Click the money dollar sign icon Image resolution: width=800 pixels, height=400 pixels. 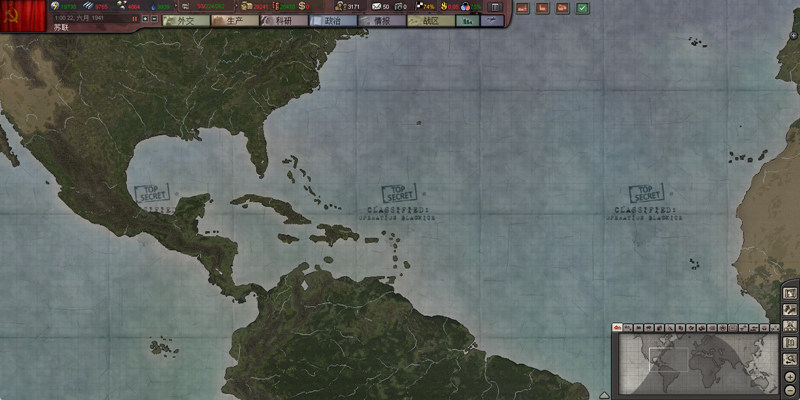[302, 6]
